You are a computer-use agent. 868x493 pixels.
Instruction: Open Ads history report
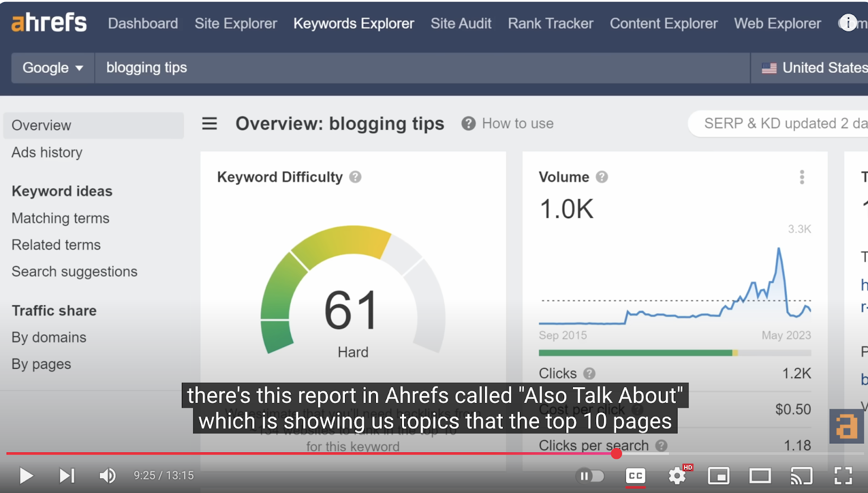[47, 153]
